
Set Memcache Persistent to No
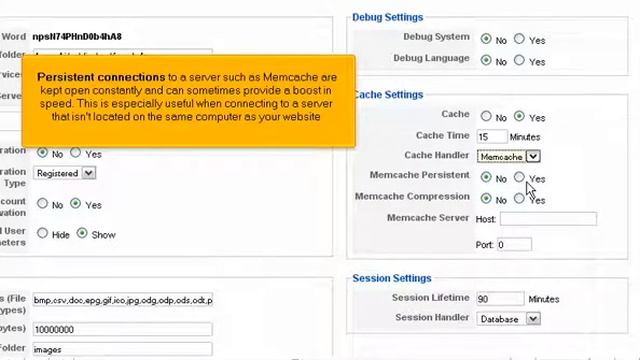(486, 177)
